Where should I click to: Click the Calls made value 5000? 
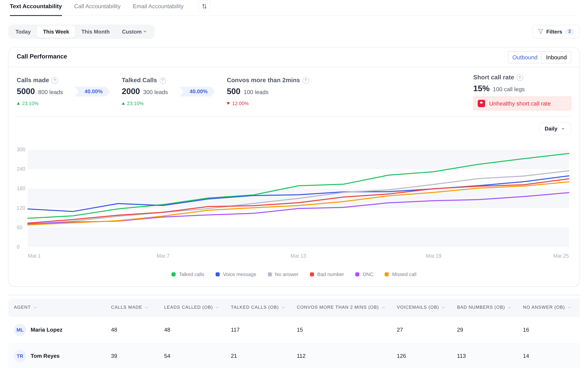(x=26, y=92)
